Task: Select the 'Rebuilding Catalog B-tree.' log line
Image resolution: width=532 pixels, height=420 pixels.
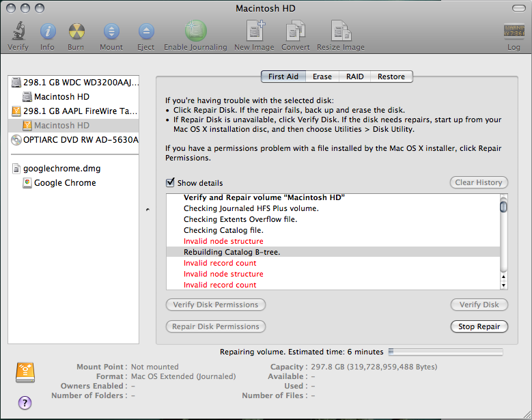Action: click(x=333, y=252)
